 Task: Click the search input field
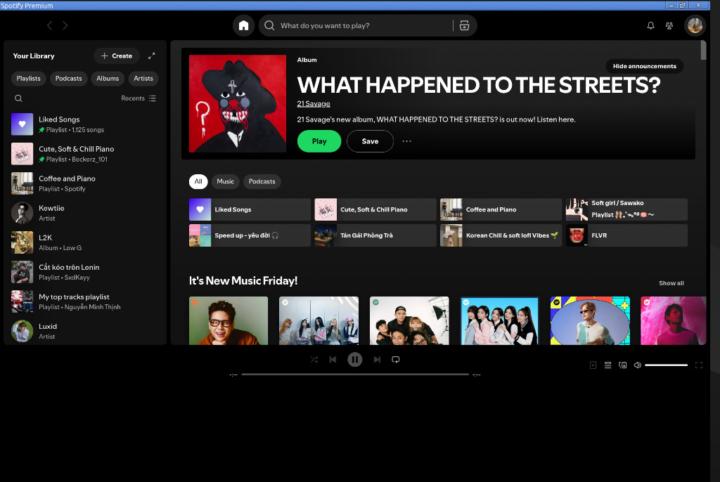click(x=360, y=25)
